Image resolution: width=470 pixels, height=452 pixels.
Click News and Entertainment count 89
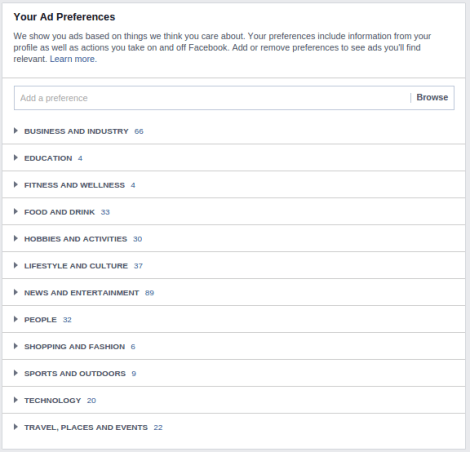tap(149, 293)
